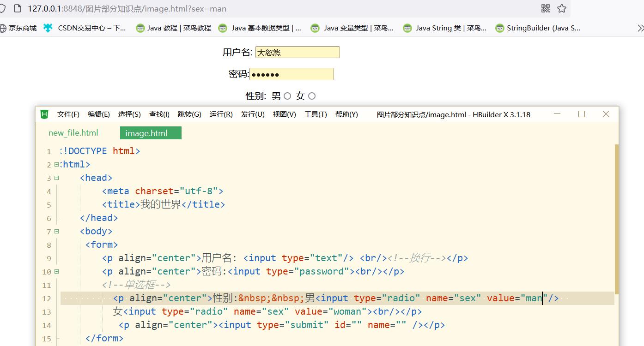Image resolution: width=644 pixels, height=346 pixels.
Task: Open the 选择(S) menu
Action: click(x=129, y=114)
